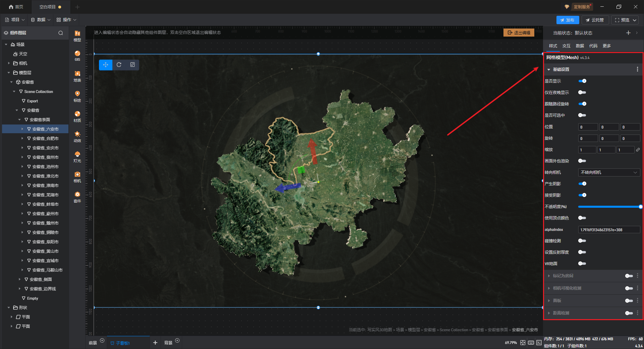Expand the 标记为房间 section

point(563,276)
